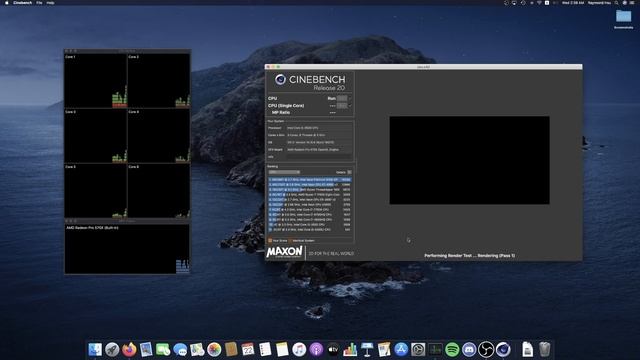Click the AMD Radeon Pro 570X GPU graph
This screenshot has width=640, height=360.
(x=127, y=249)
